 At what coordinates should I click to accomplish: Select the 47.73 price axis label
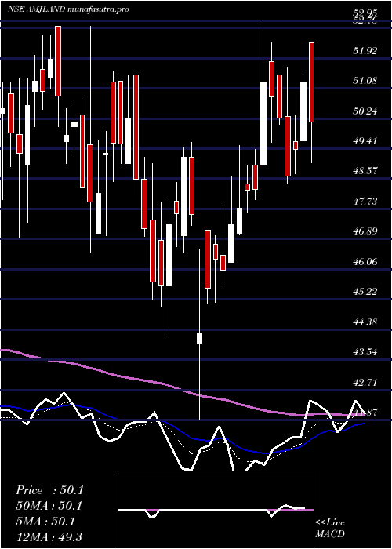click(365, 202)
